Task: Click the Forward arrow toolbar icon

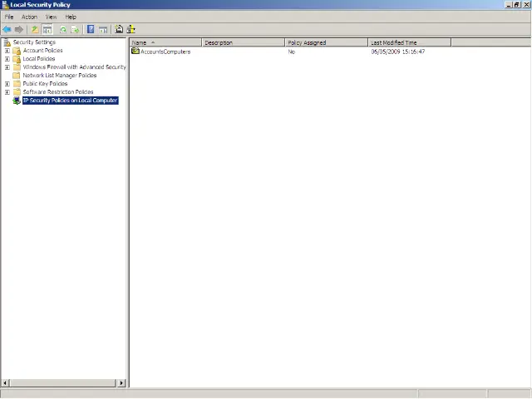Action: 19,30
